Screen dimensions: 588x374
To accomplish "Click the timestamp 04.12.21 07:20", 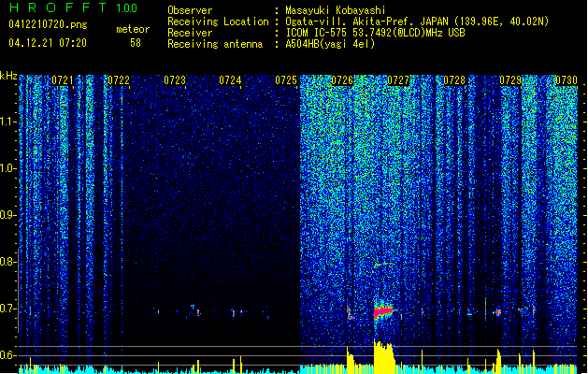I will click(48, 43).
